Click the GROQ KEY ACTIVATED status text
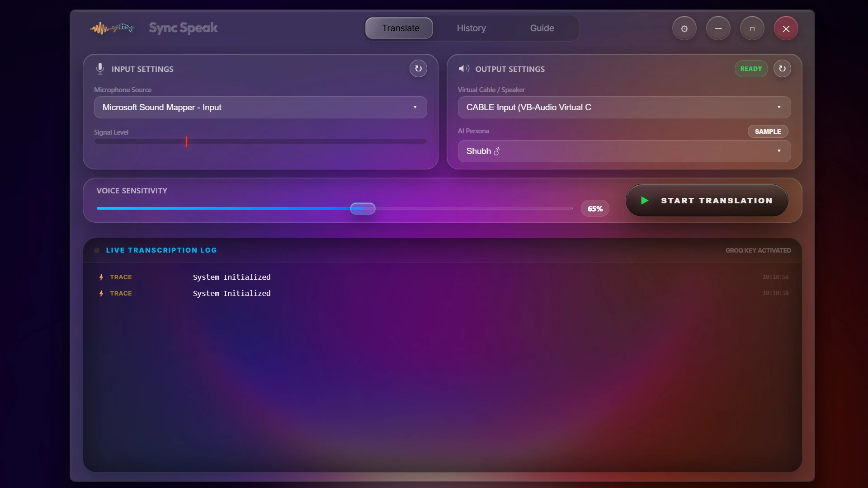 (x=758, y=250)
